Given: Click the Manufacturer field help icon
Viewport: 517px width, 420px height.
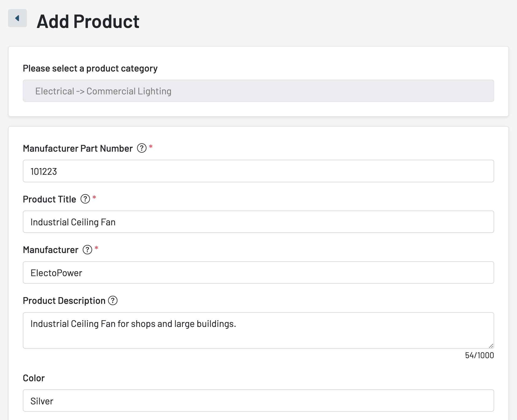Looking at the screenshot, I should (87, 250).
